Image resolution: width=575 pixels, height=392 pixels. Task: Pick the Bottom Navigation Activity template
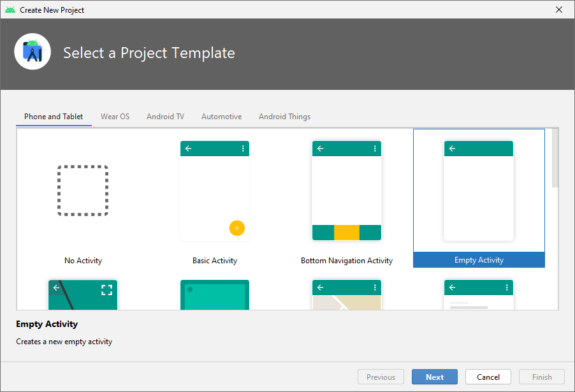[347, 191]
